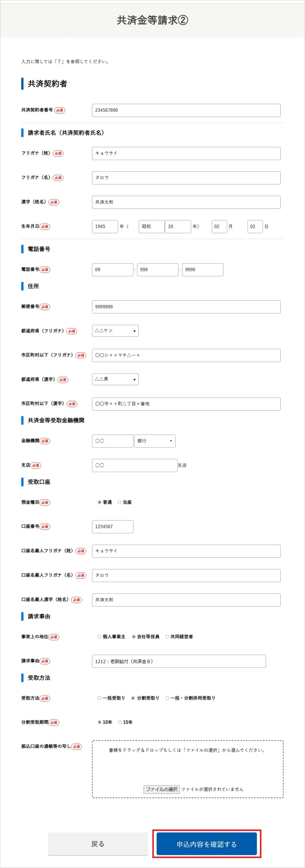Viewport: 305px width, 868px height.
Task: Select 一括・分割併用受取り receipt method
Action: [167, 698]
